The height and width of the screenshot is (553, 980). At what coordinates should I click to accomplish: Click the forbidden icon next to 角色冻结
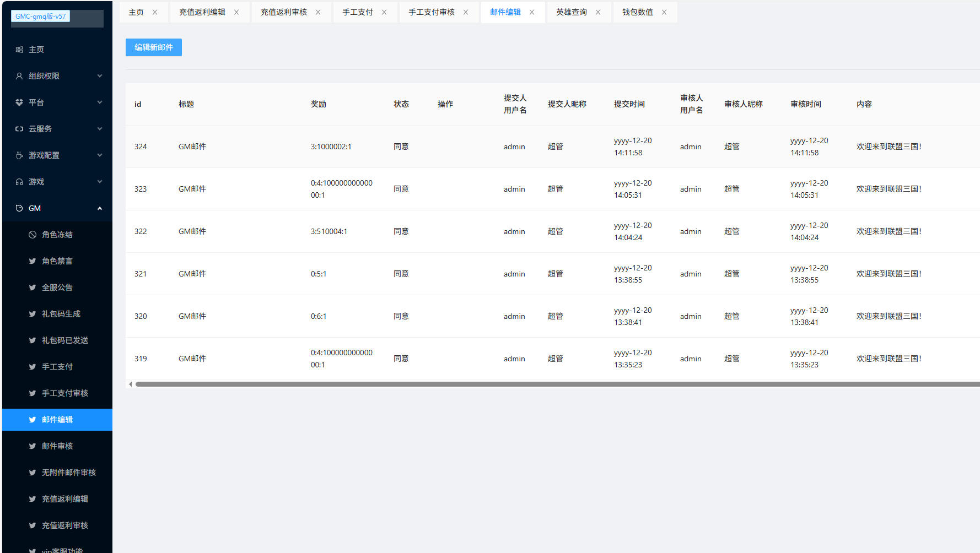click(x=33, y=235)
